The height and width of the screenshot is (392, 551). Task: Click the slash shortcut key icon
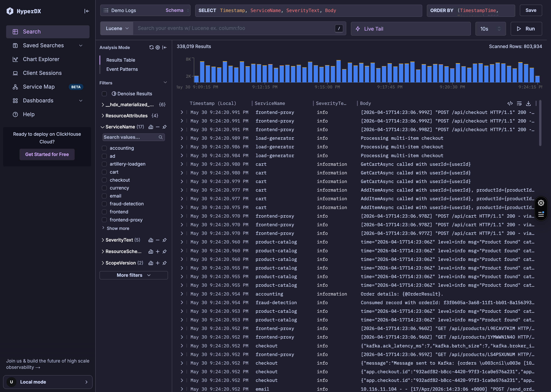coord(339,29)
